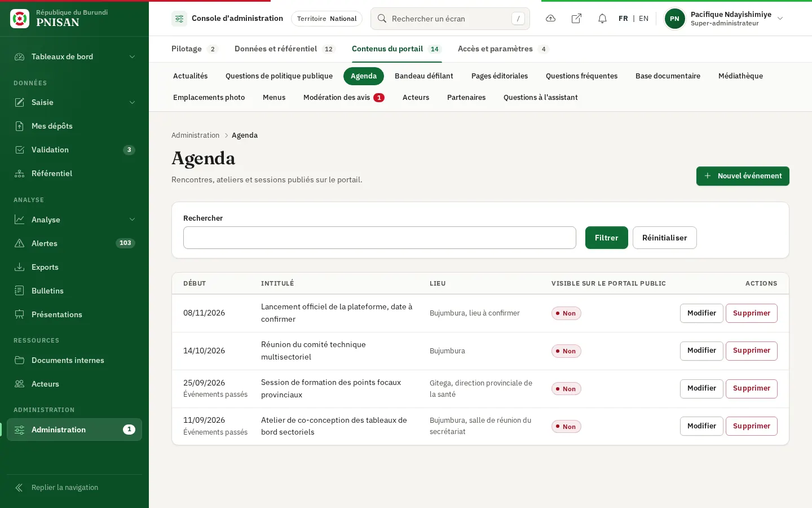Viewport: 812px width, 508px height.
Task: Open the Acteurs sidebar item
Action: tap(74, 384)
